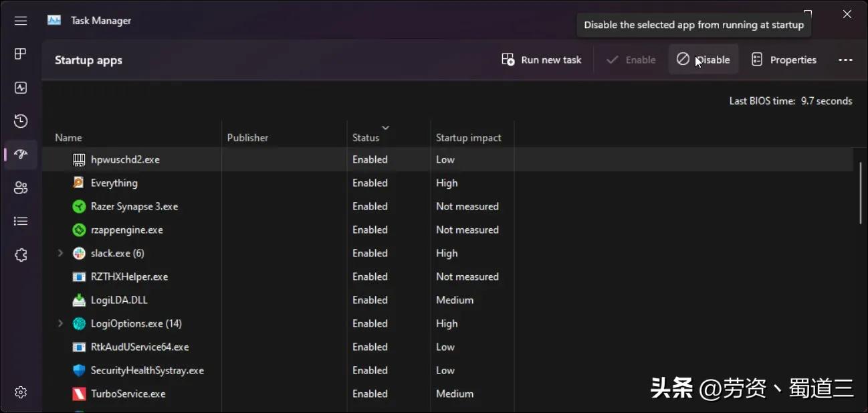Select the Startup apps sidebar icon
868x413 pixels.
point(21,154)
